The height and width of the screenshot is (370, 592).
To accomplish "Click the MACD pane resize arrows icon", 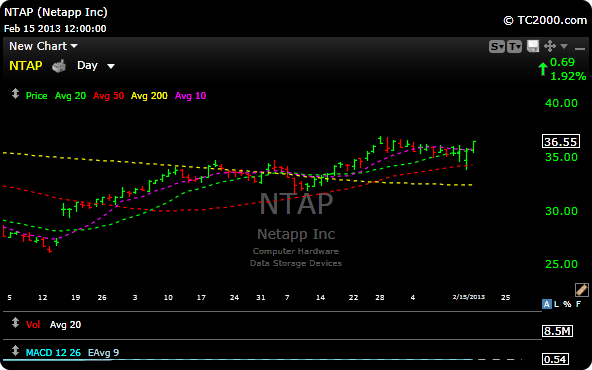I will [15, 350].
